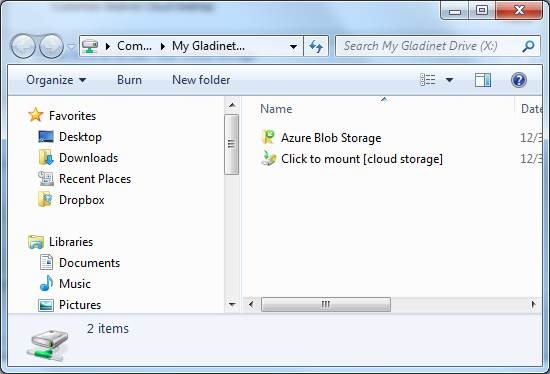Select Click to mount [cloud storage] entry
The width and height of the screenshot is (550, 374).
coord(362,159)
